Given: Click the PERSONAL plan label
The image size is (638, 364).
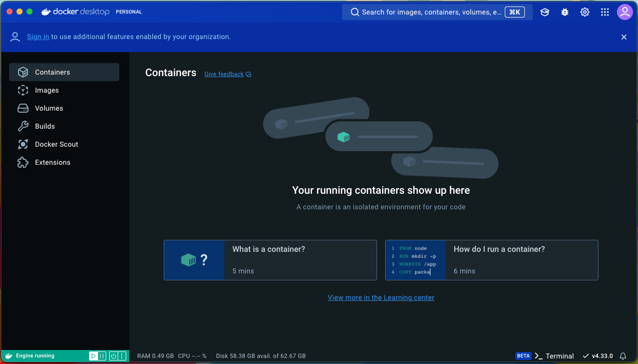Looking at the screenshot, I should coord(129,12).
